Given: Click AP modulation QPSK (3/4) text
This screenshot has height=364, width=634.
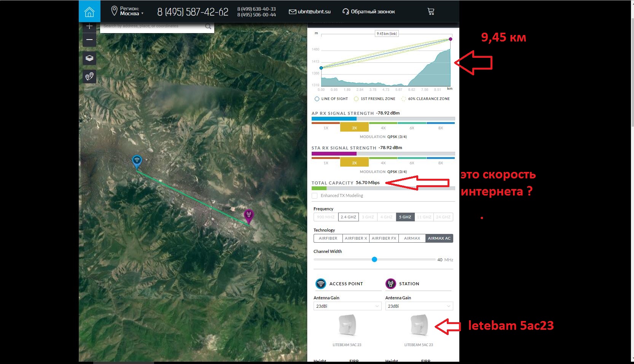Looking at the screenshot, I should 397,137.
